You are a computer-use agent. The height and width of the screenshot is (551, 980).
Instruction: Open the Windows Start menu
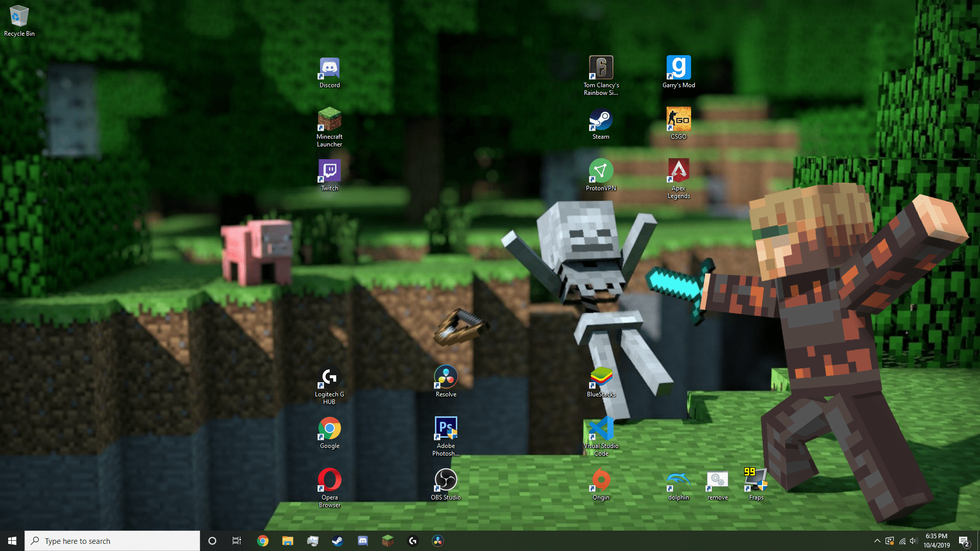pyautogui.click(x=12, y=541)
